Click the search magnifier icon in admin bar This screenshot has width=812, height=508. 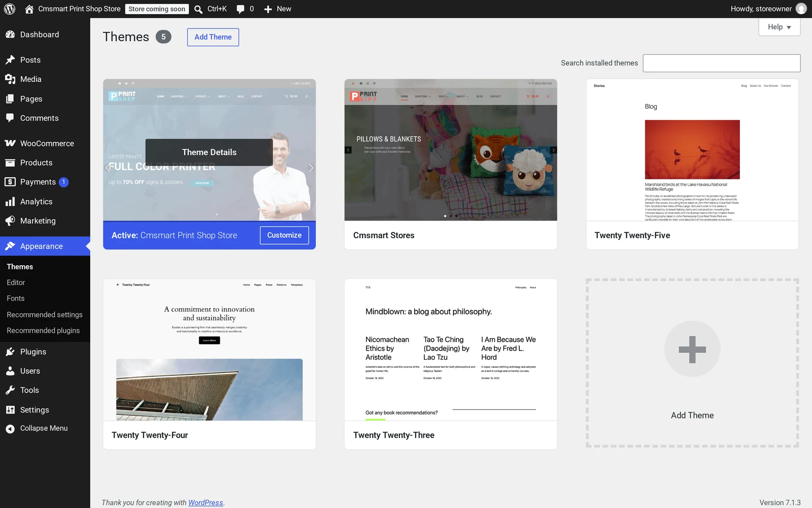tap(198, 9)
